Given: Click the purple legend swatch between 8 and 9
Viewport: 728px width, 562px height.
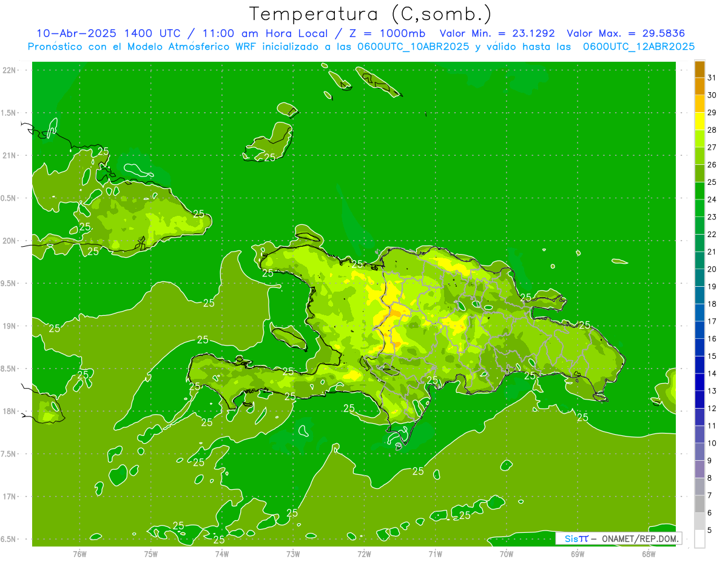Looking at the screenshot, I should (x=699, y=469).
